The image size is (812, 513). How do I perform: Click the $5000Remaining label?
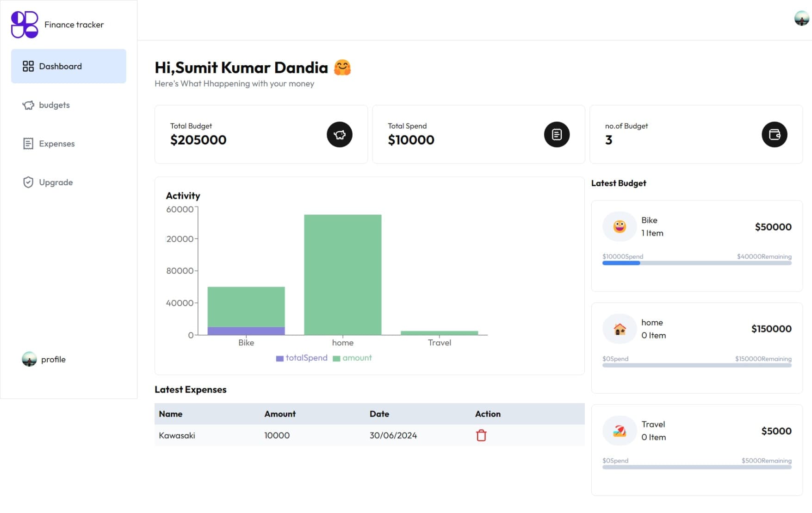[x=767, y=461]
